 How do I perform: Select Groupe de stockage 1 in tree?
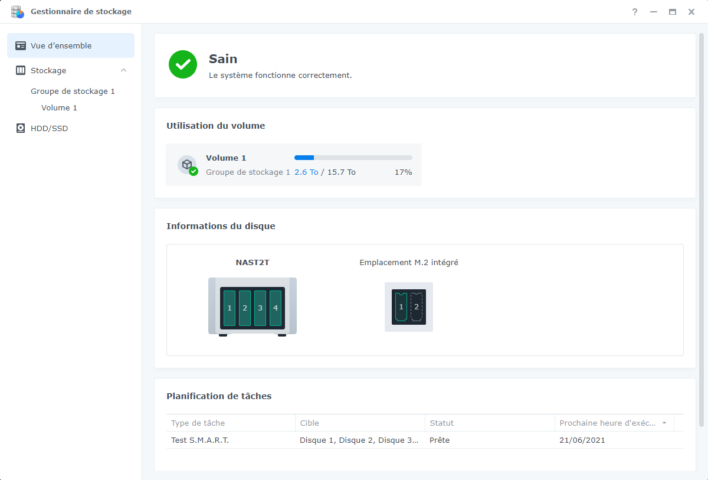(72, 91)
